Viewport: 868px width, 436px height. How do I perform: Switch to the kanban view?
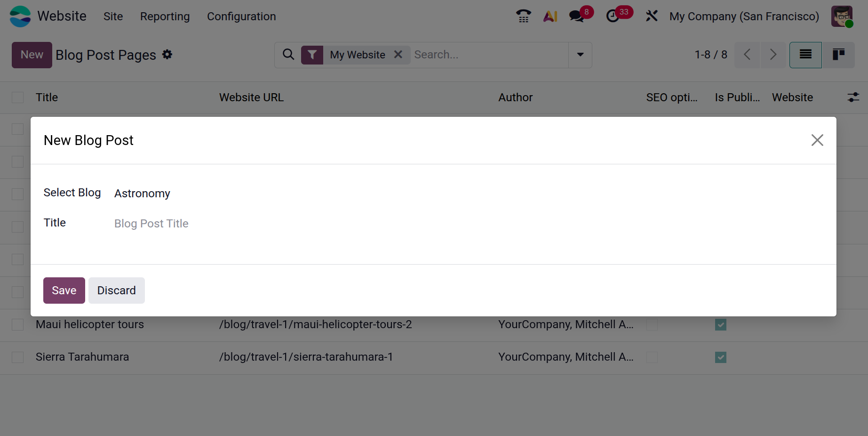tap(838, 55)
